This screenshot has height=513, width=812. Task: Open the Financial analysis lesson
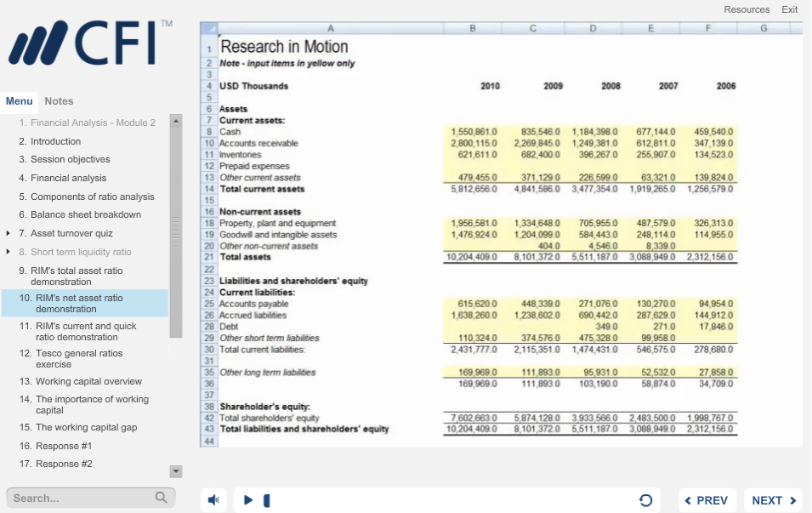point(63,178)
